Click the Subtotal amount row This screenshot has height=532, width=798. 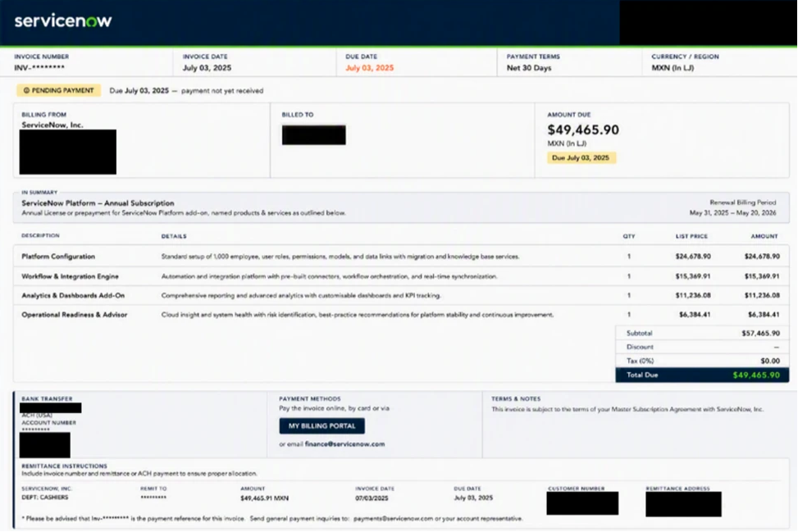pos(702,333)
